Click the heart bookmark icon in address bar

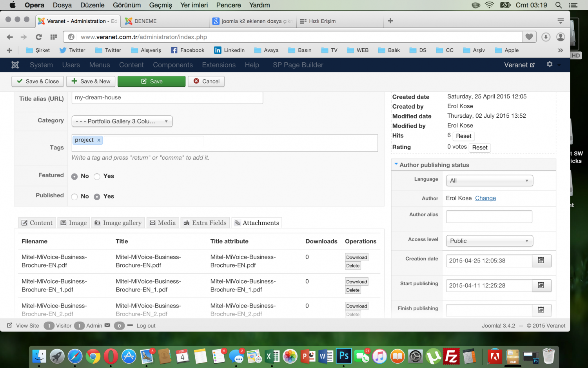coord(529,37)
